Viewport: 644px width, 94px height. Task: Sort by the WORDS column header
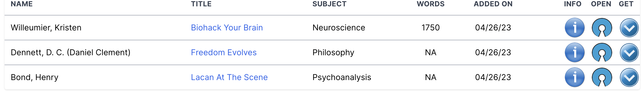tap(431, 4)
